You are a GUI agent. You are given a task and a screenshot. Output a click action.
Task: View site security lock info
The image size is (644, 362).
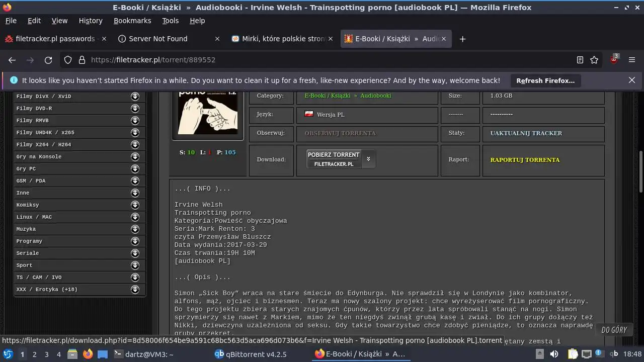[82, 60]
